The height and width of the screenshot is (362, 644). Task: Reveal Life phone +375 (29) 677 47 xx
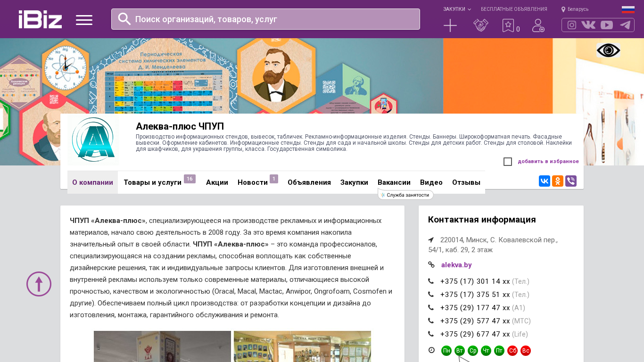[475, 334]
